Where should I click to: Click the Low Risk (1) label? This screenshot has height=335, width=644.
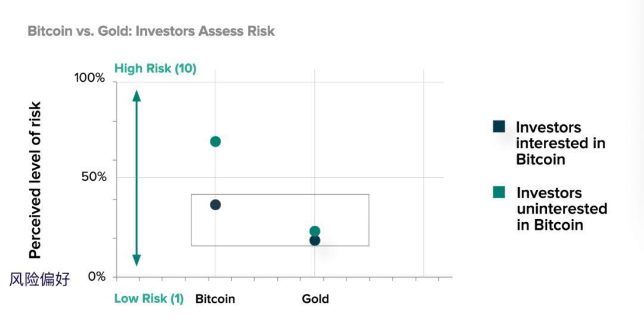[148, 299]
